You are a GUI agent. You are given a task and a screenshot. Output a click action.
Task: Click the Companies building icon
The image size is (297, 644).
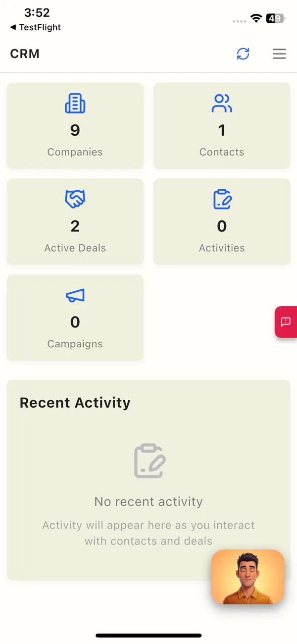(75, 104)
